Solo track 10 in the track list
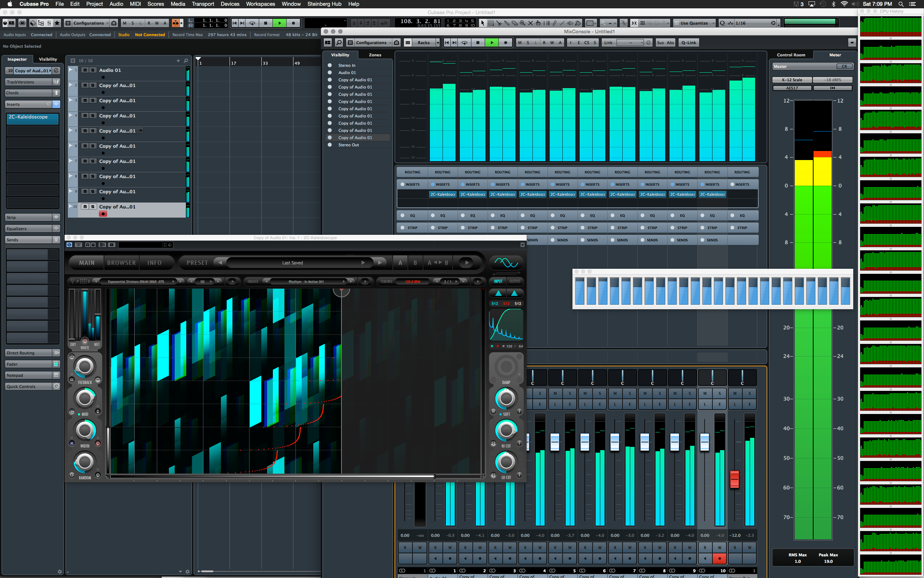The image size is (924, 578). [92, 206]
